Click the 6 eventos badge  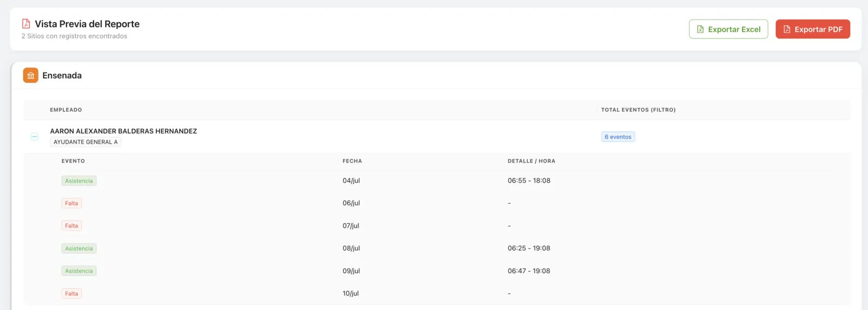pyautogui.click(x=618, y=137)
